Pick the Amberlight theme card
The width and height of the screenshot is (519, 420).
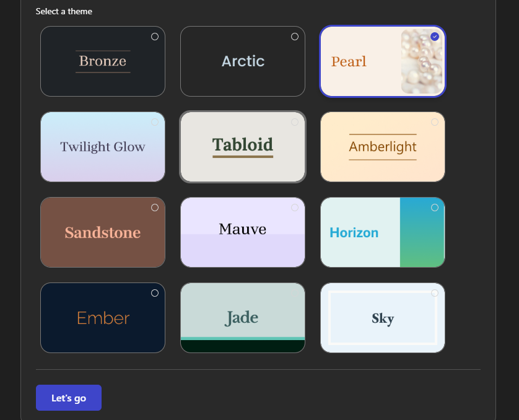pos(383,147)
